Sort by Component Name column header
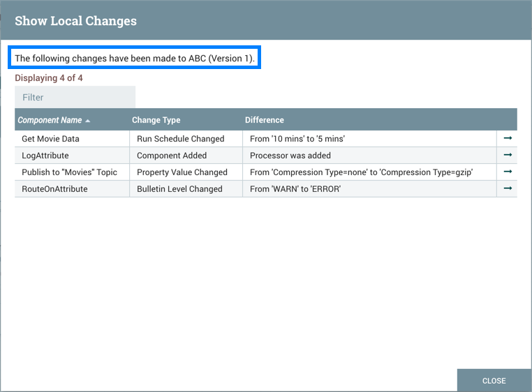This screenshot has height=392, width=532. (x=50, y=120)
